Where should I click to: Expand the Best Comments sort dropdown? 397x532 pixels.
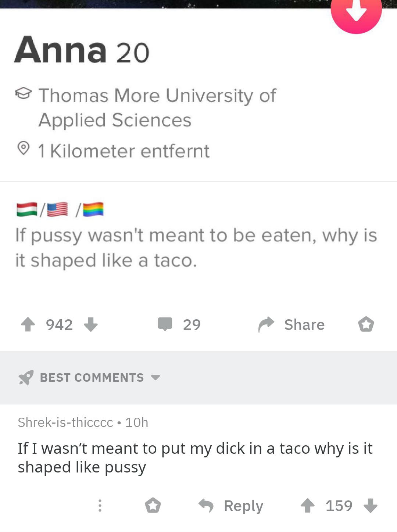[x=156, y=378]
